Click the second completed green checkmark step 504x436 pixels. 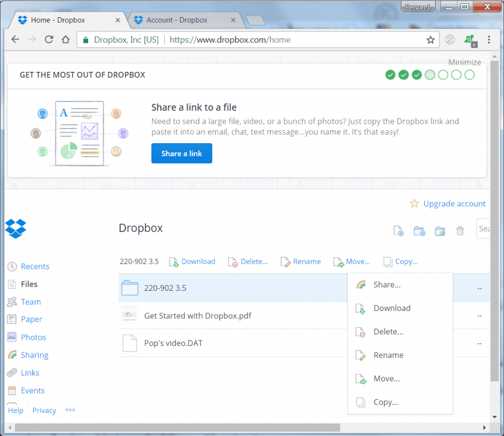click(x=404, y=75)
